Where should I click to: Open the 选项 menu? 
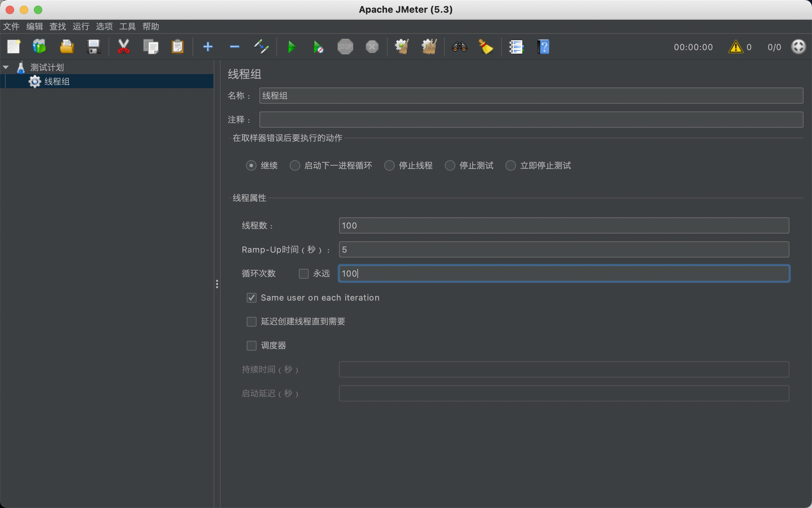click(x=104, y=26)
